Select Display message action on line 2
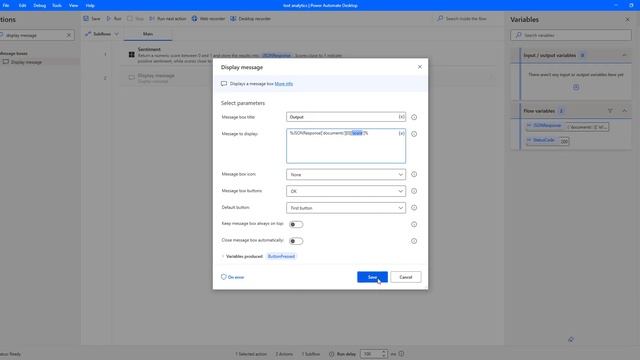 click(x=308, y=78)
